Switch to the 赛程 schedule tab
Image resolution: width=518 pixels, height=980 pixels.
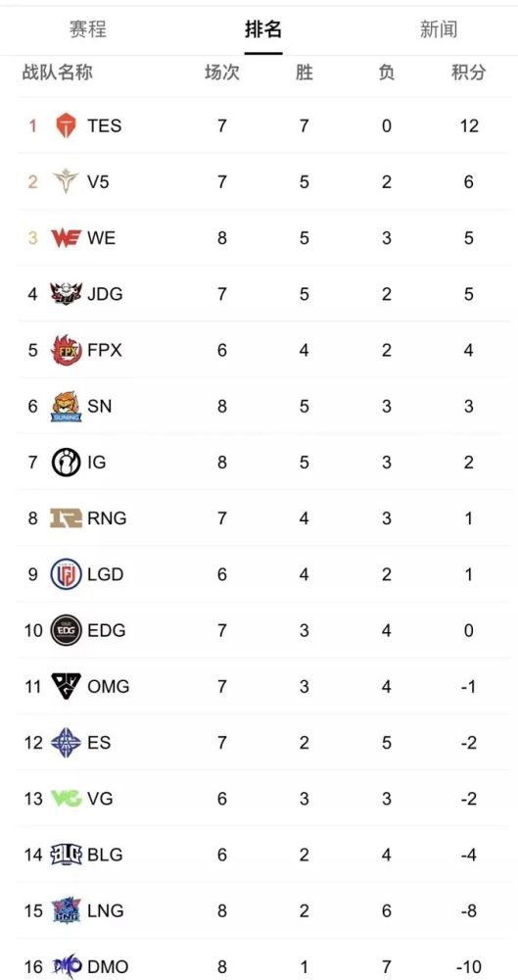(87, 29)
